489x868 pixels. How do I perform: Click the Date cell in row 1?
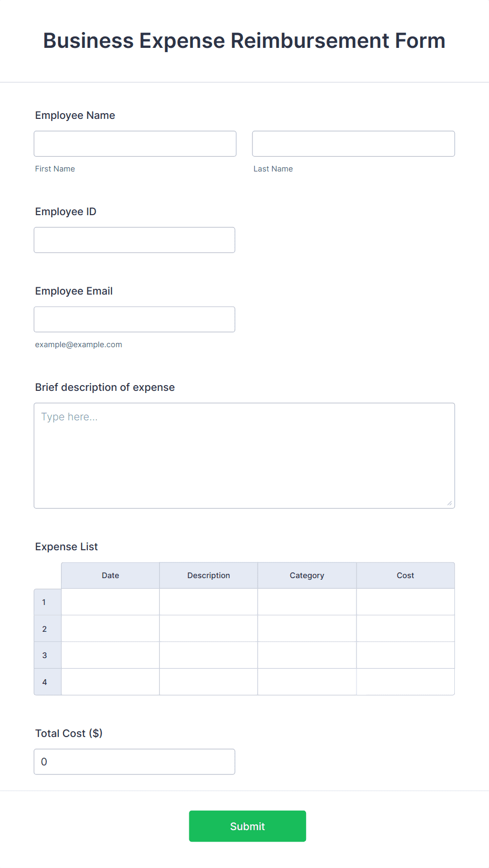point(110,601)
